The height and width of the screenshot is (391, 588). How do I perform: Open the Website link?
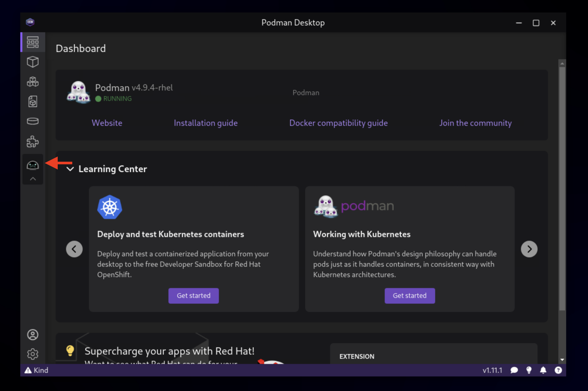(107, 123)
